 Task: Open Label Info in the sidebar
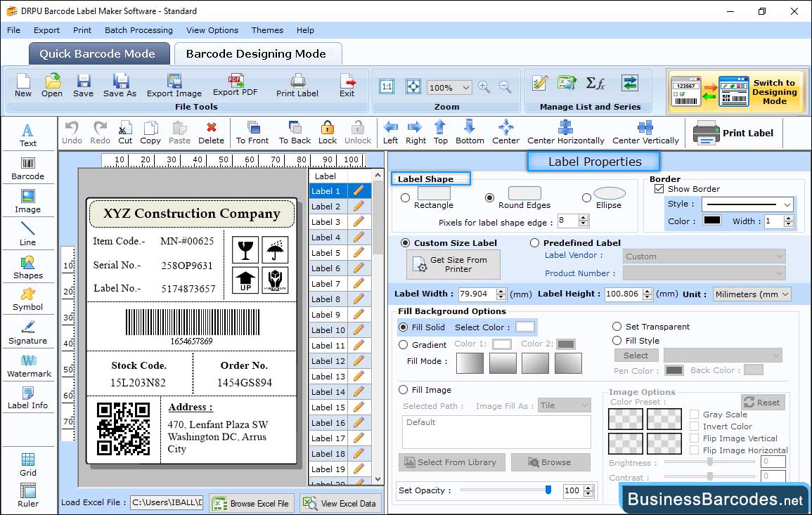(28, 398)
